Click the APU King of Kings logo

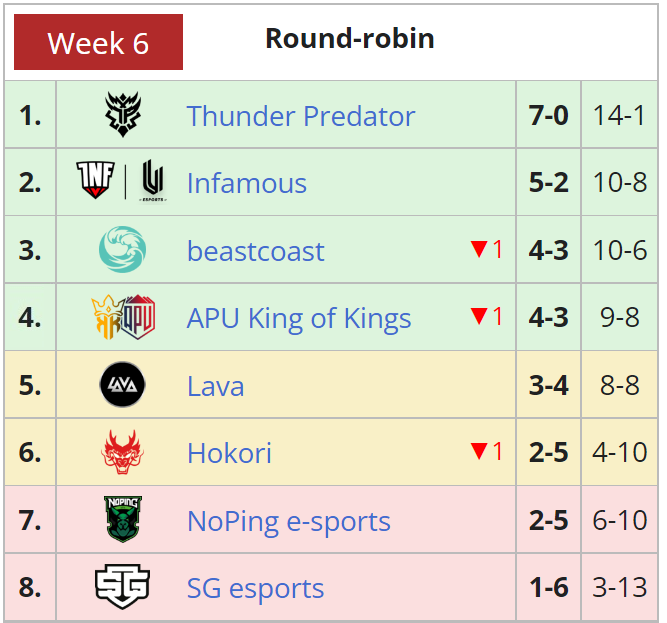point(123,317)
